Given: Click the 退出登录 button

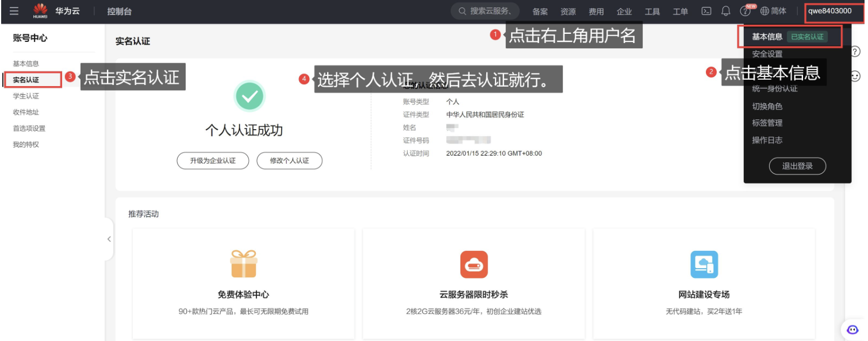Looking at the screenshot, I should 797,166.
